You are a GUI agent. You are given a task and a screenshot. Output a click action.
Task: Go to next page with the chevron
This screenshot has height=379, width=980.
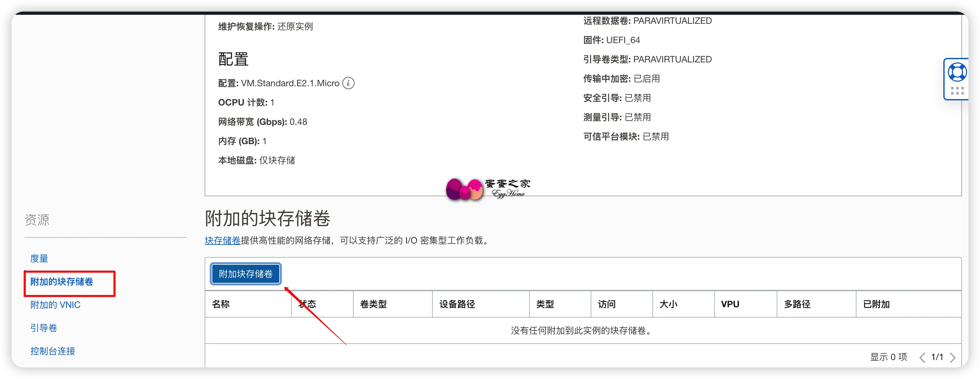953,357
